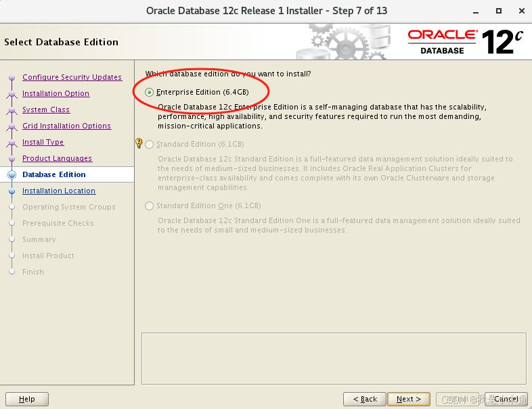This screenshot has width=532, height=409.
Task: Click the step bullet for Installation Option
Action: tap(12, 94)
